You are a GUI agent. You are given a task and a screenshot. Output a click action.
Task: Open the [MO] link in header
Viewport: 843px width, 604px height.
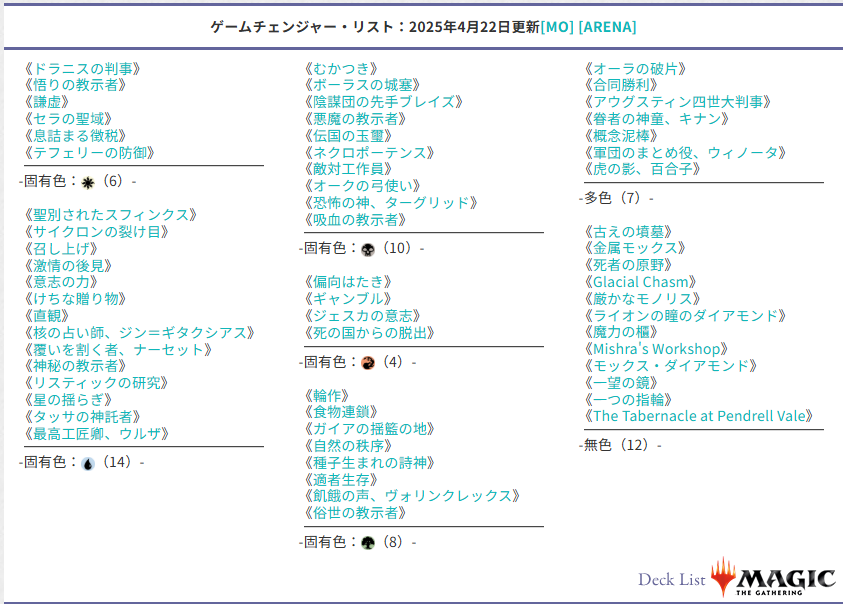point(557,27)
